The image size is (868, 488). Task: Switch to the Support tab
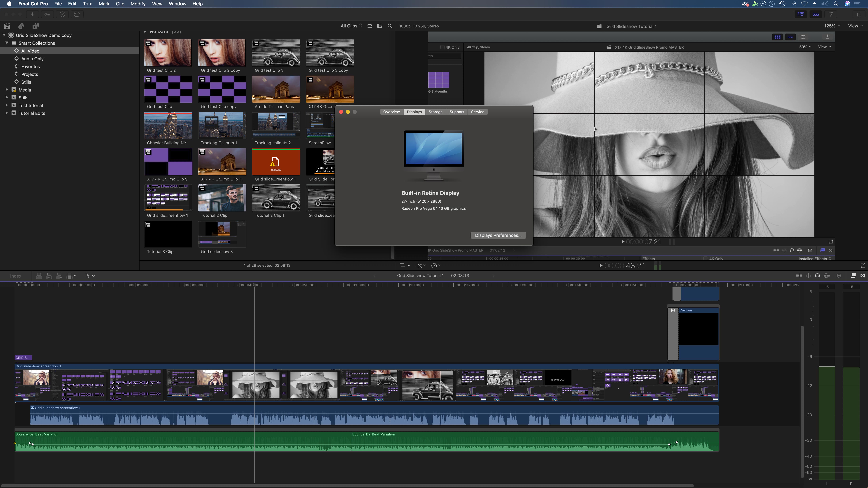pos(457,112)
